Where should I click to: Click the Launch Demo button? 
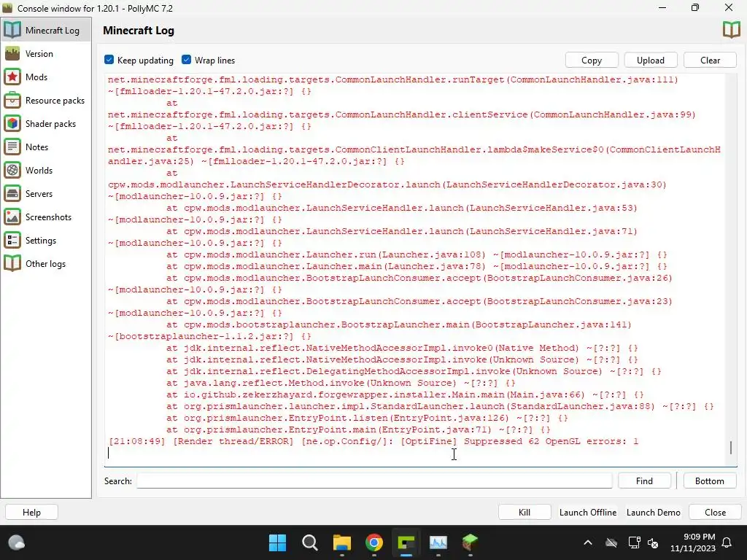pyautogui.click(x=653, y=513)
